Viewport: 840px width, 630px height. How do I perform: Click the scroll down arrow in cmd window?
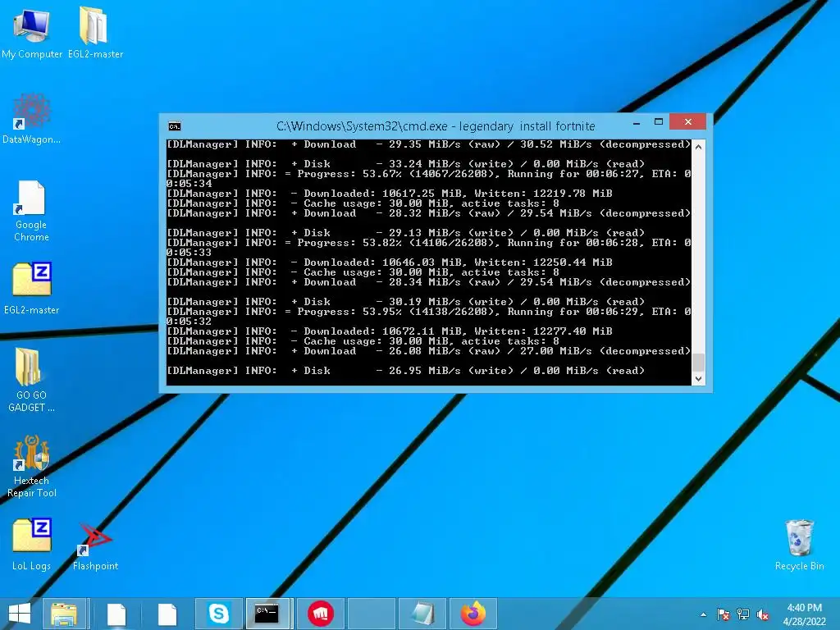(698, 379)
